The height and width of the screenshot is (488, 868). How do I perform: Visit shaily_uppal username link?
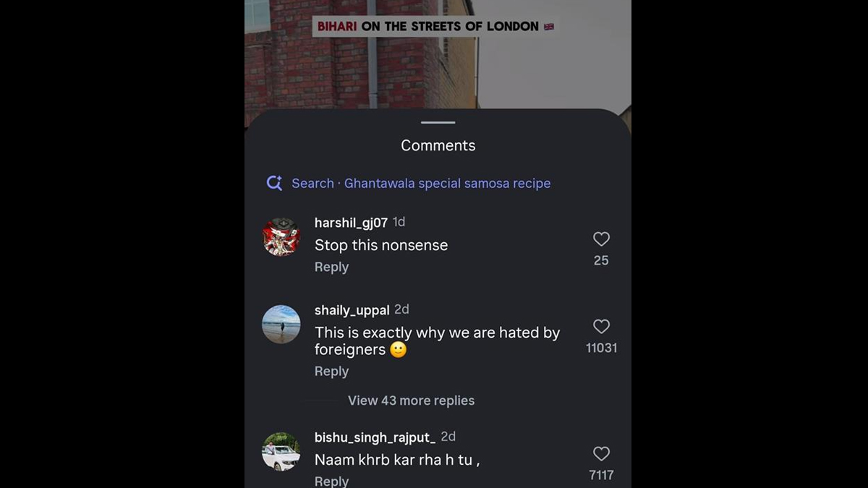click(352, 310)
